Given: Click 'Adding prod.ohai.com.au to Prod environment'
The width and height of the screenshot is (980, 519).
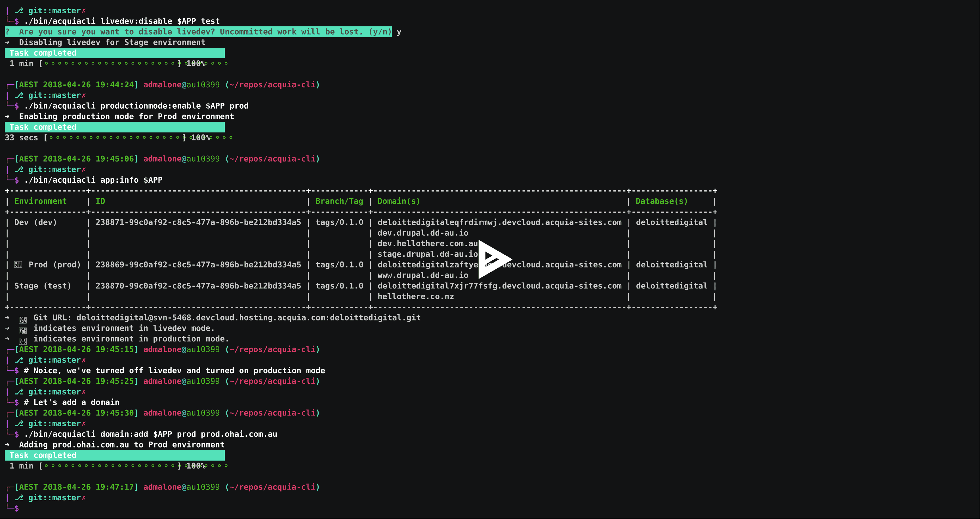Looking at the screenshot, I should (x=122, y=445).
